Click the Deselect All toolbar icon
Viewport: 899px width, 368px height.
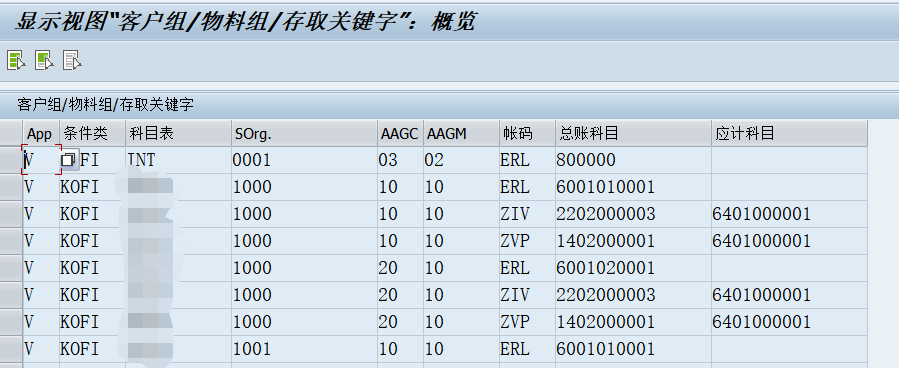pyautogui.click(x=72, y=60)
